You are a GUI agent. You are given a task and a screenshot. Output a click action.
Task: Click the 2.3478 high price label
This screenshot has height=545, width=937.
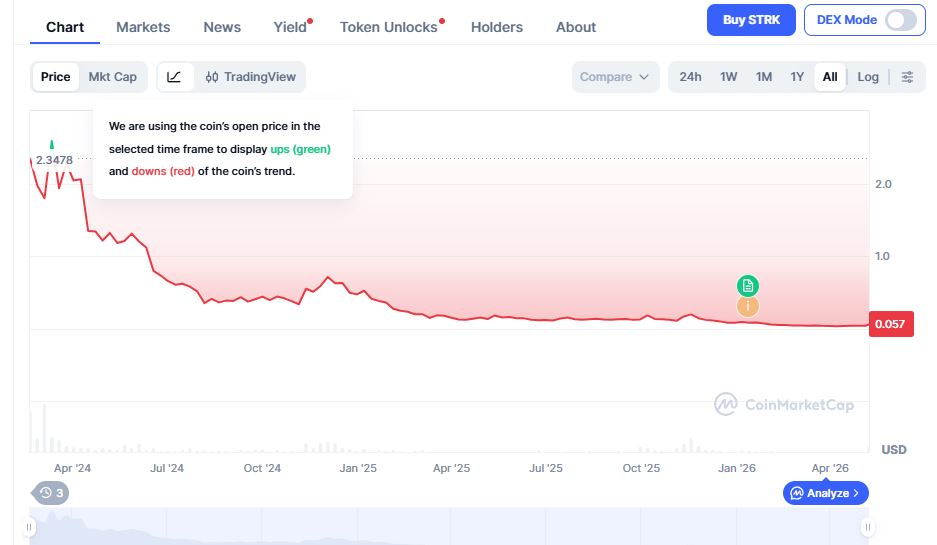[54, 160]
